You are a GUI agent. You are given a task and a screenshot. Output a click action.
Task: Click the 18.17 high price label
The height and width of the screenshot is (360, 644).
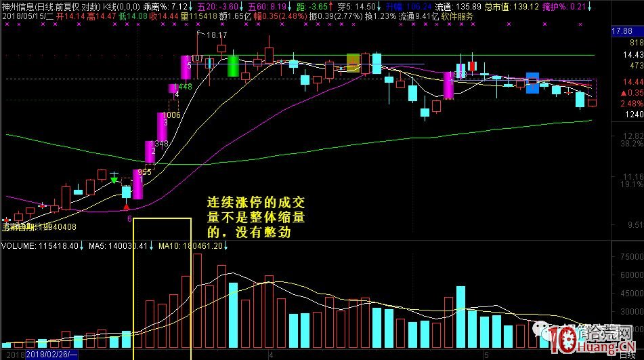click(x=217, y=35)
